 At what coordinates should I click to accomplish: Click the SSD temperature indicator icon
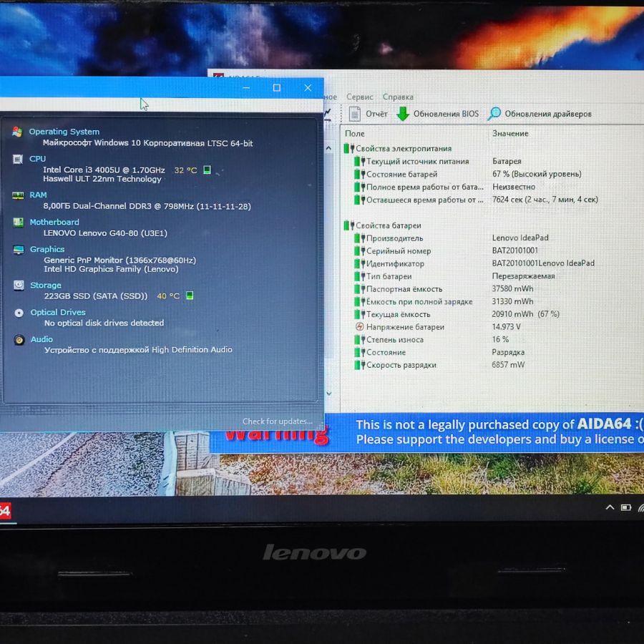(x=190, y=296)
